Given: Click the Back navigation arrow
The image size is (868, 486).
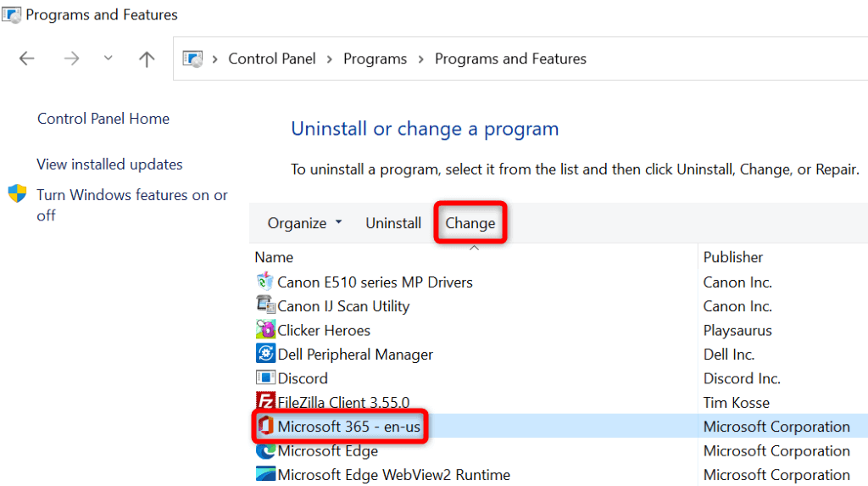Looking at the screenshot, I should click(26, 59).
